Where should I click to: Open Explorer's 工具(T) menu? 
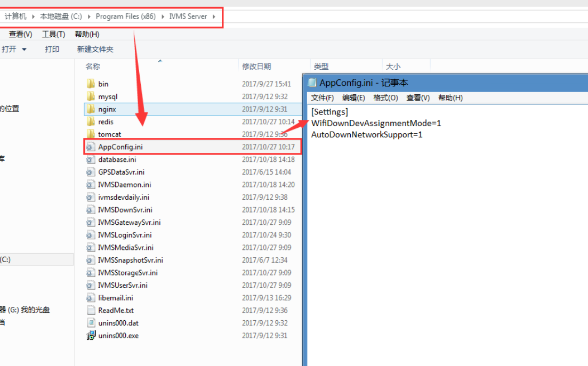click(x=54, y=35)
